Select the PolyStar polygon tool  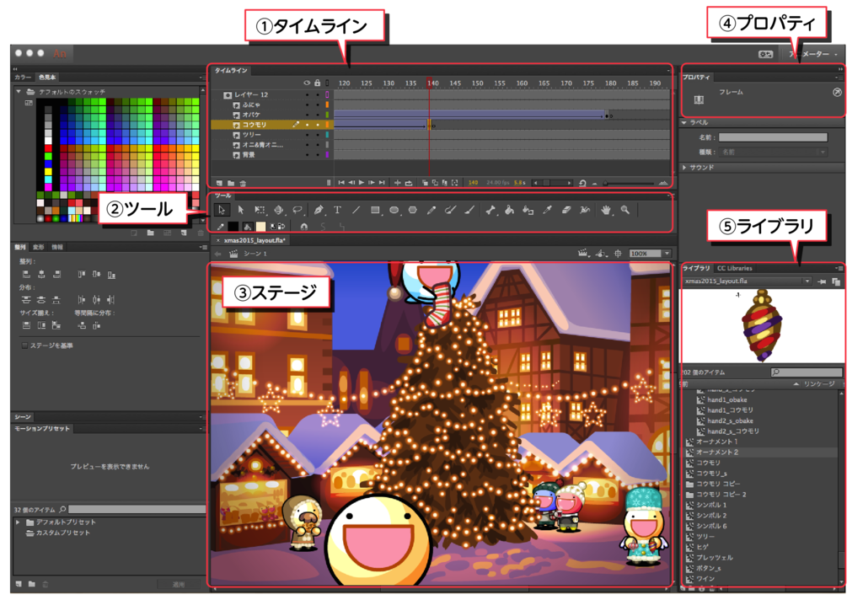tap(413, 210)
